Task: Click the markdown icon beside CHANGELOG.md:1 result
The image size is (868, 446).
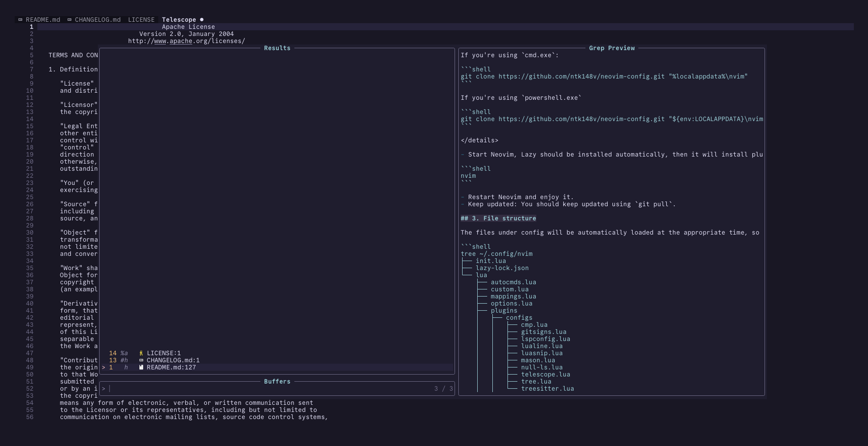Action: [x=141, y=360]
